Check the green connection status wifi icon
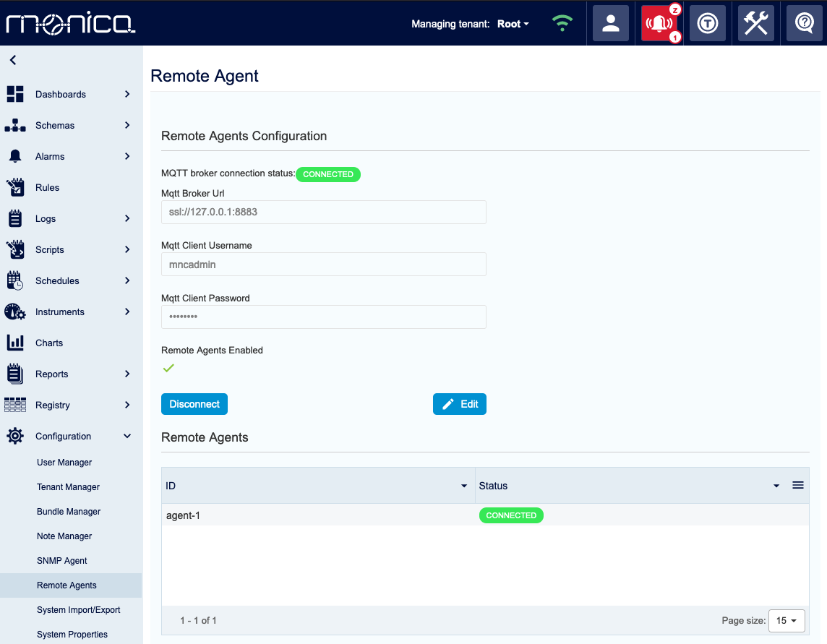 (x=562, y=22)
